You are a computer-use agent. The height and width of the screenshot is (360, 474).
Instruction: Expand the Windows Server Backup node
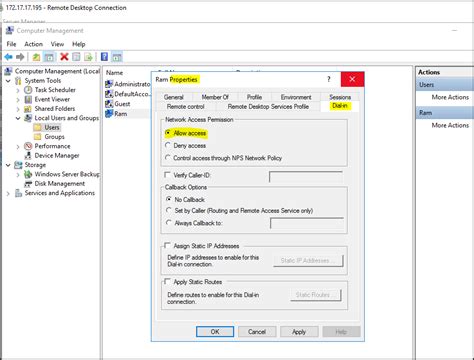18,174
